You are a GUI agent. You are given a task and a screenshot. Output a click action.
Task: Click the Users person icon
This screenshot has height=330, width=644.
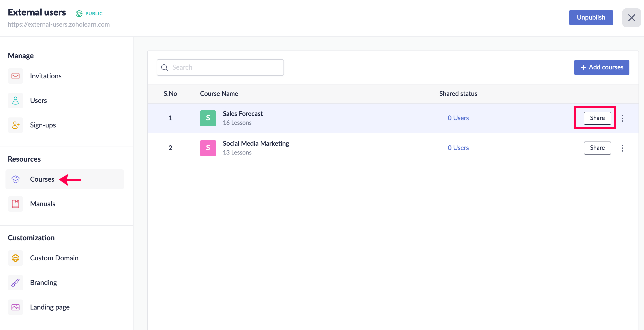click(15, 101)
